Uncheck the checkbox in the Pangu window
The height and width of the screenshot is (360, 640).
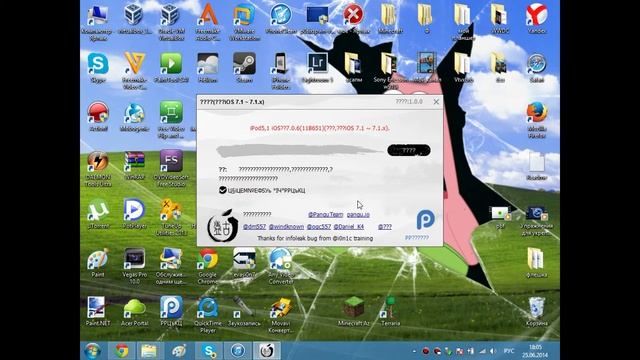tap(222, 190)
